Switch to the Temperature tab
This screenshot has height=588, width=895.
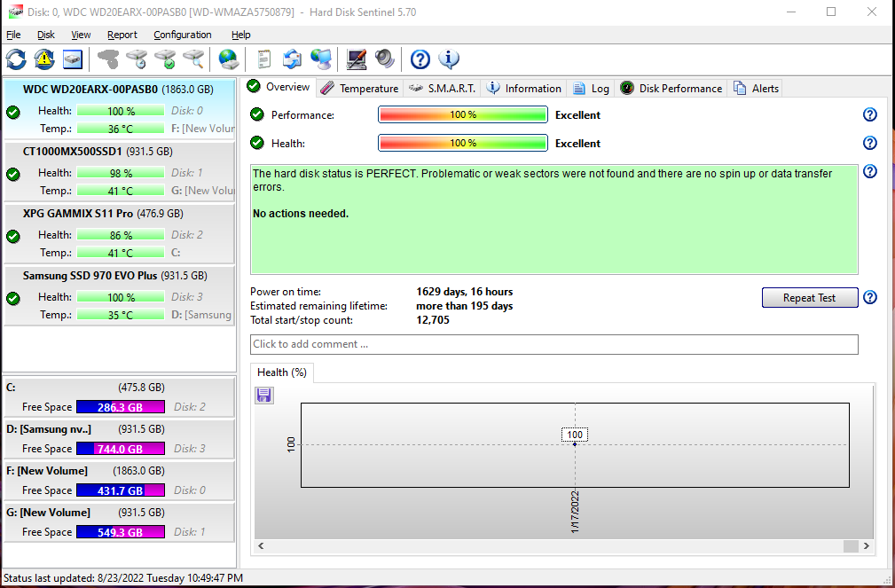(x=359, y=89)
